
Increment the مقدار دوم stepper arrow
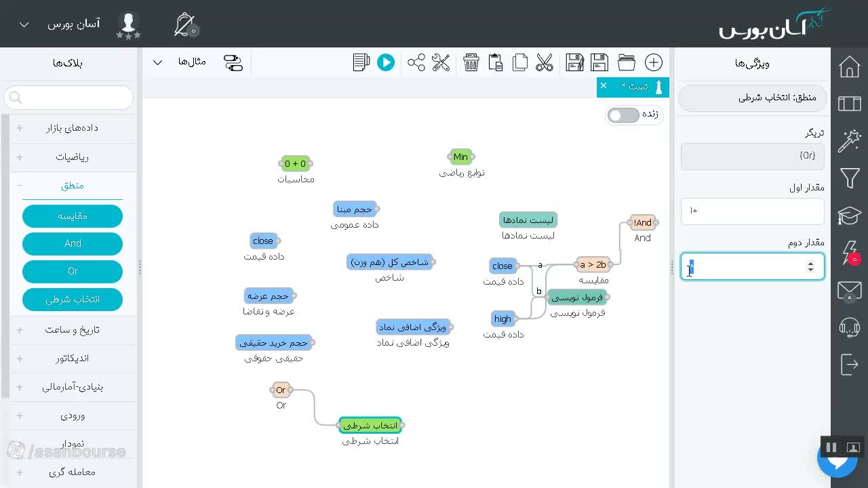[x=810, y=263]
